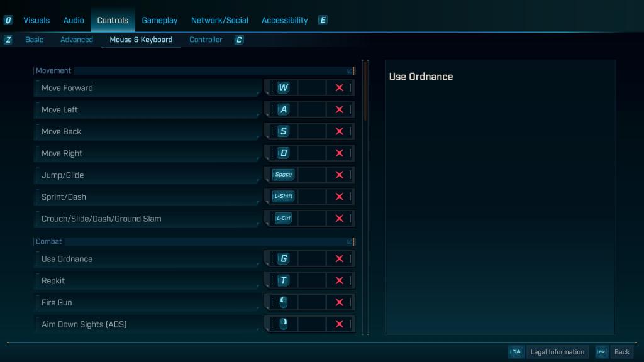Clear the Move Forward binding with red X
The height and width of the screenshot is (362, 644).
[339, 87]
